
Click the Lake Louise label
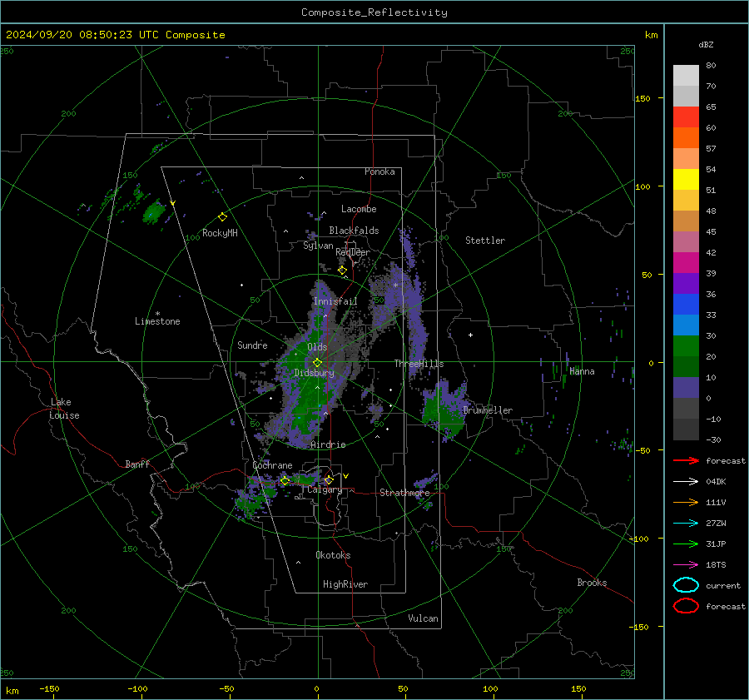point(64,409)
